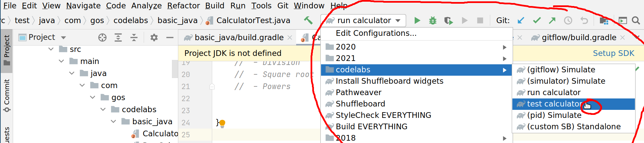
Task: Choose Edit Configurations... entry
Action: pos(416,33)
